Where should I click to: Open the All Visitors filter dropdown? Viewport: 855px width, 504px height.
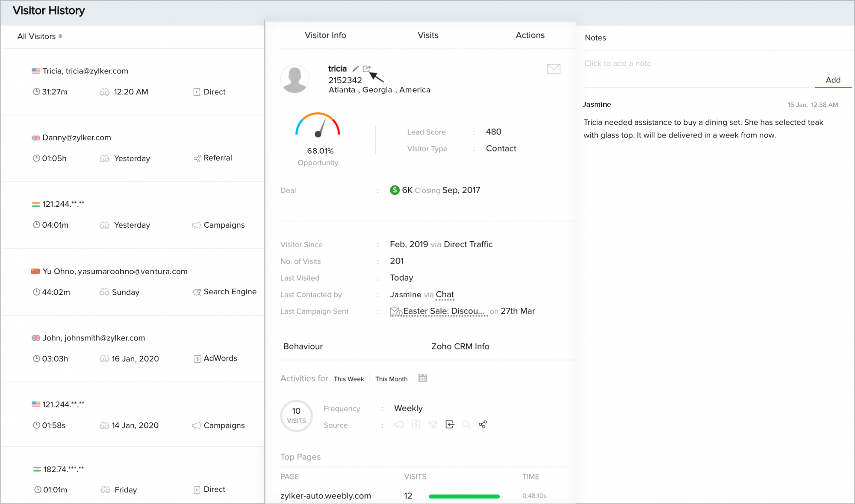[40, 36]
